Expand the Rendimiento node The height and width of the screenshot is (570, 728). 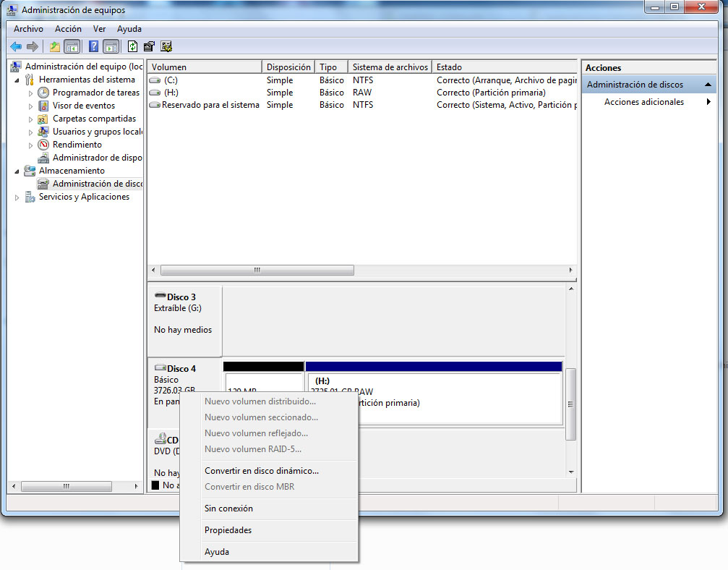point(30,145)
